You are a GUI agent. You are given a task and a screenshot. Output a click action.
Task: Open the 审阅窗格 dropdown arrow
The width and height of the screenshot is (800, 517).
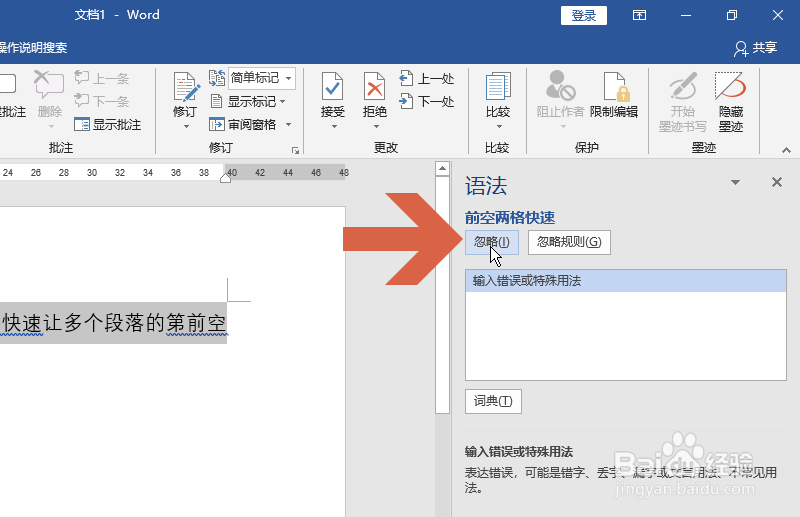[289, 125]
